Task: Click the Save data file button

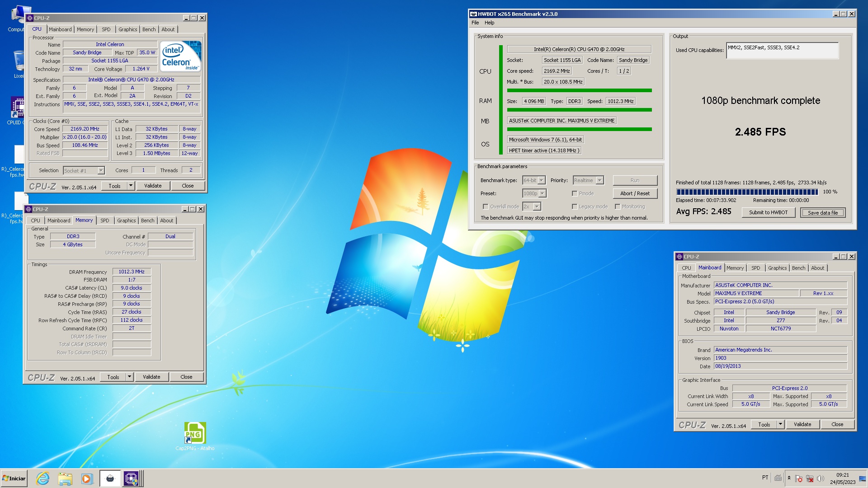Action: tap(823, 212)
